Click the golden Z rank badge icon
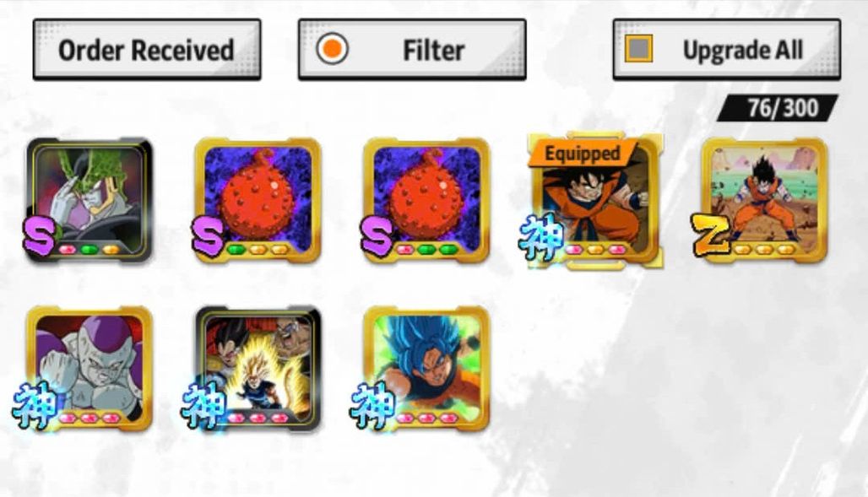The width and height of the screenshot is (868, 497). (x=711, y=234)
